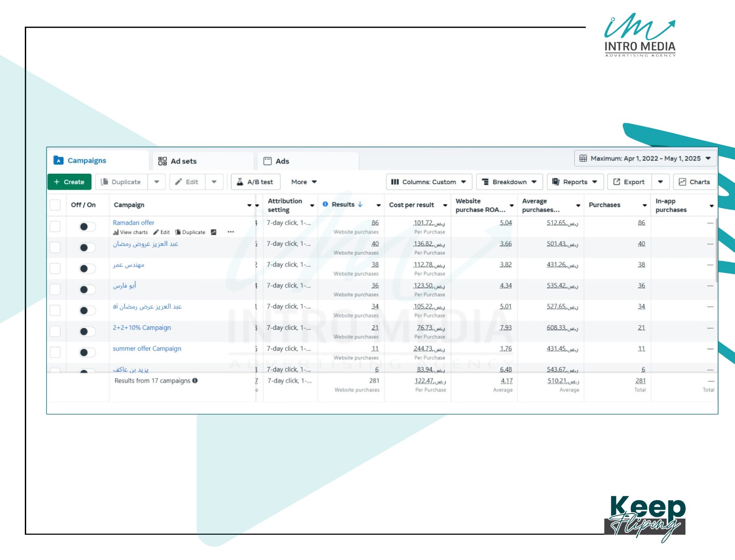Click the View charts icon under Ramadan offer

coord(116,232)
